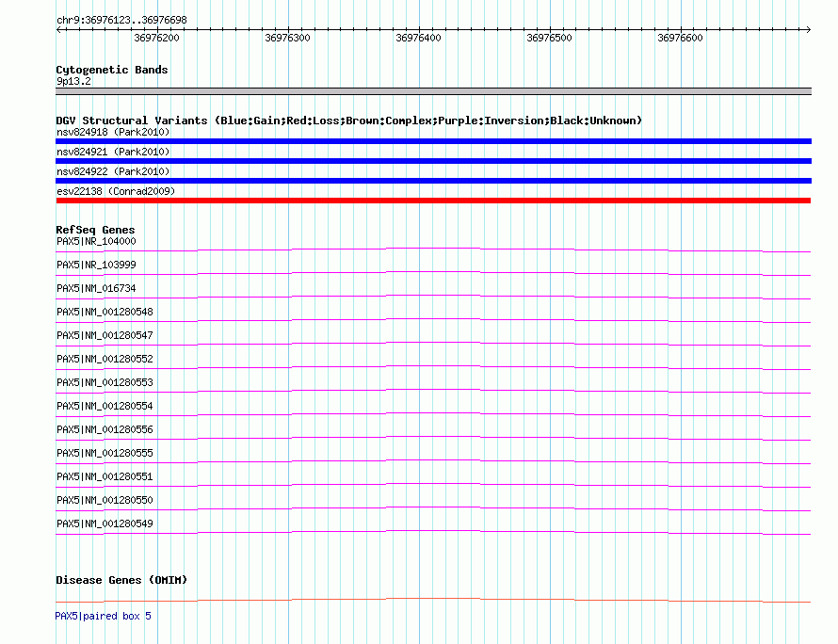This screenshot has height=644, width=838.
Task: Select the Disease Genes (OMIM) track title
Action: pyautogui.click(x=121, y=580)
